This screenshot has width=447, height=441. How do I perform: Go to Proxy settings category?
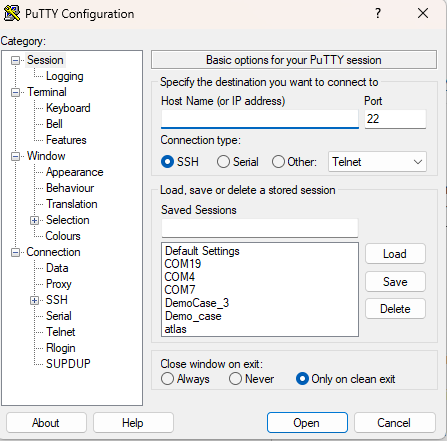pos(59,284)
